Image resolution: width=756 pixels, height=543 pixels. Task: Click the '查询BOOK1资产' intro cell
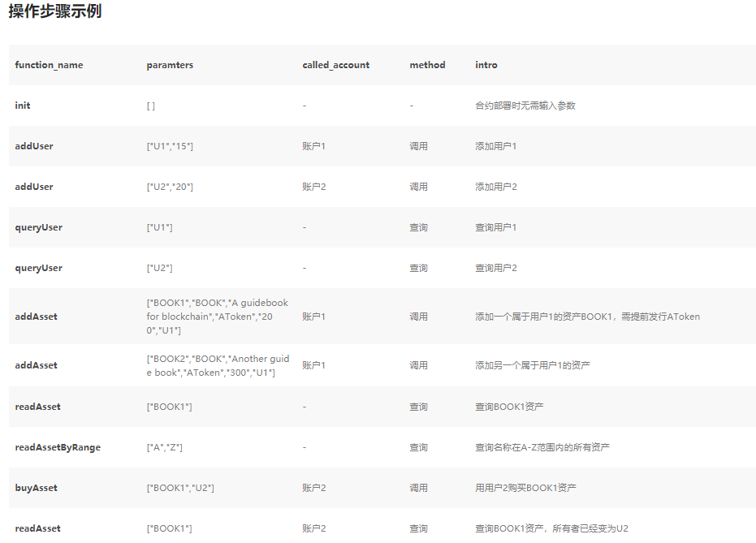click(x=509, y=407)
